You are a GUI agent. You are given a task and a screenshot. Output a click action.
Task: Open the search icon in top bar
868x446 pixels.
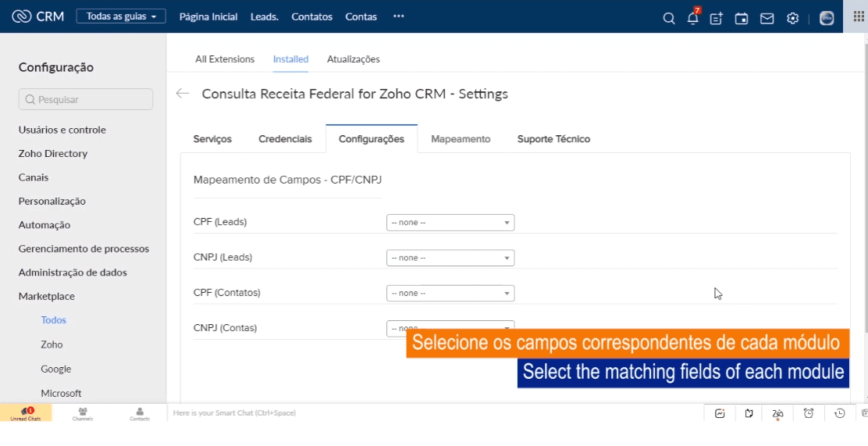(668, 19)
